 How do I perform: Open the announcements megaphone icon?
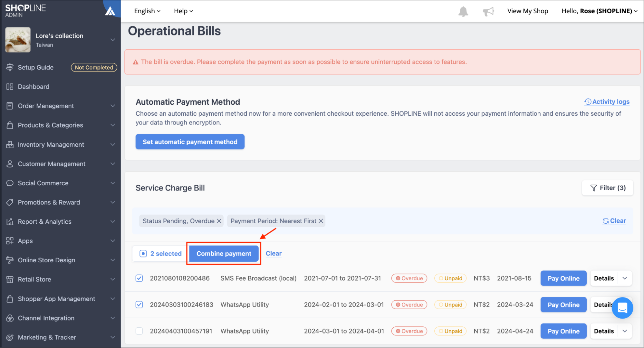(488, 12)
